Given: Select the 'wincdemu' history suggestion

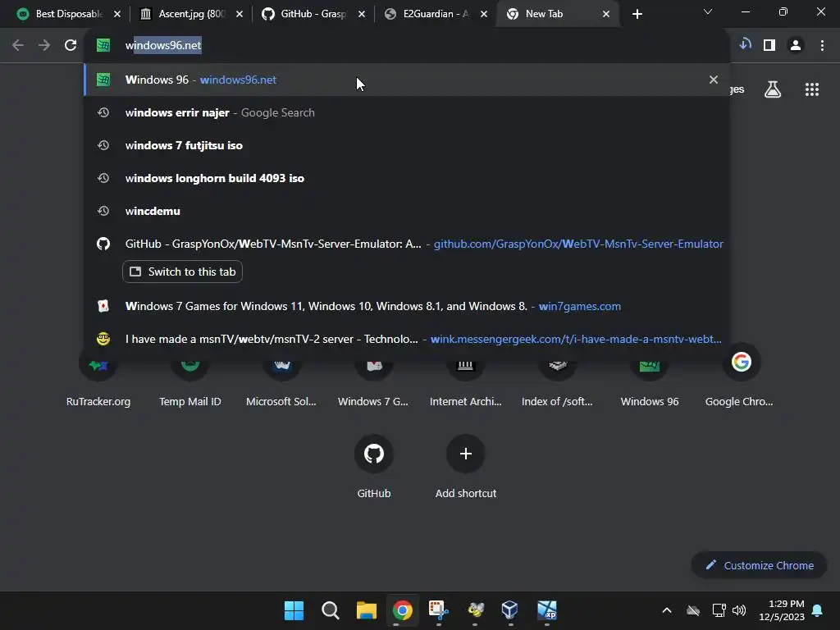Looking at the screenshot, I should 407,211.
